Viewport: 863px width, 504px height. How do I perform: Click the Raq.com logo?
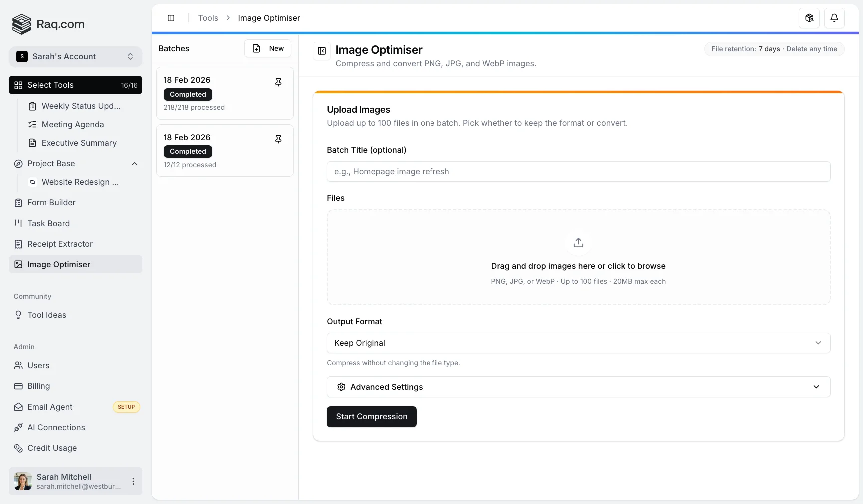point(48,24)
